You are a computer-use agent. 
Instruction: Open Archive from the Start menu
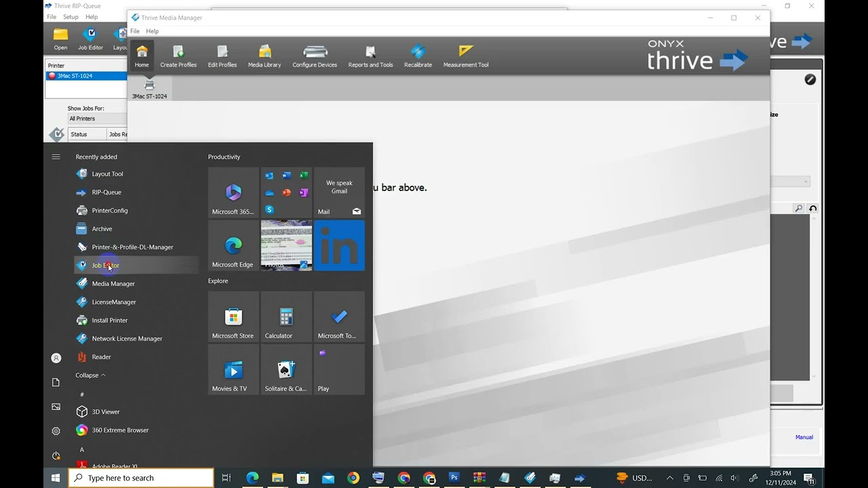[136, 229]
